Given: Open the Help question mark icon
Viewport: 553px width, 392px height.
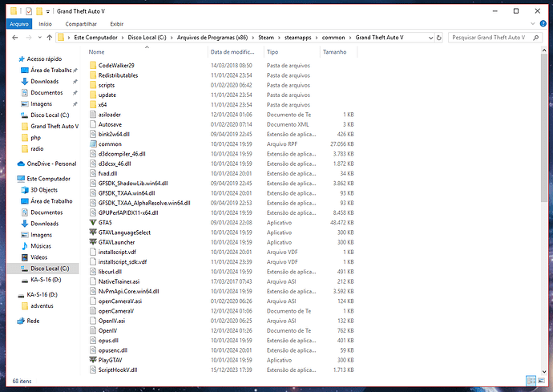Looking at the screenshot, I should point(543,23).
